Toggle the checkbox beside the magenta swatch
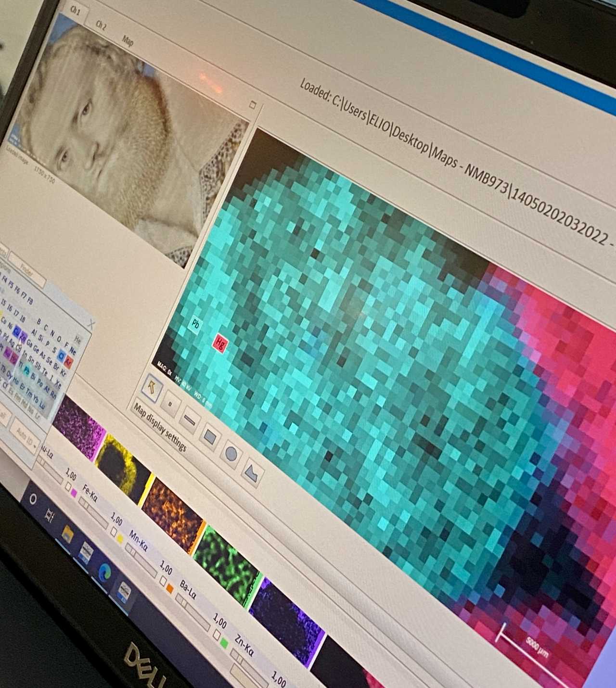The height and width of the screenshot is (688, 616). pyautogui.click(x=67, y=487)
